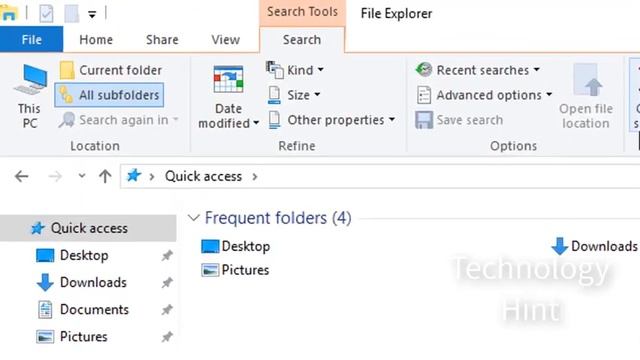Click the pin icon next to Pictures

167,337
